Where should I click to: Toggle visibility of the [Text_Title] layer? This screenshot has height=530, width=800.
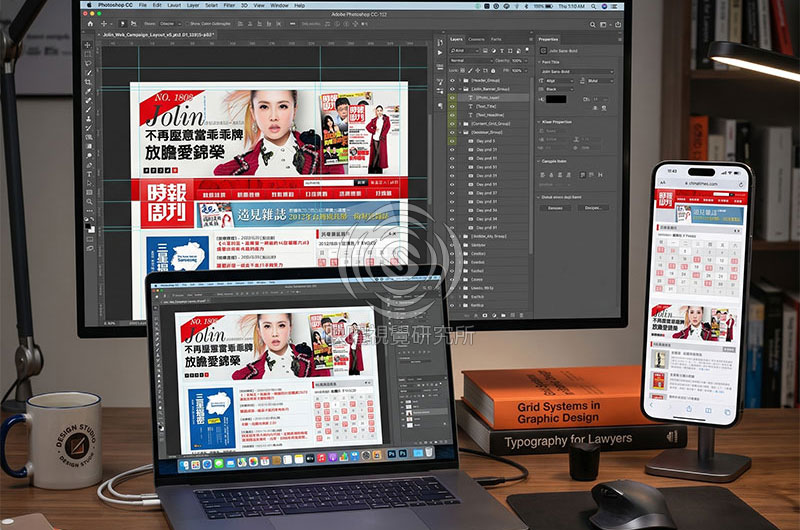(452, 106)
